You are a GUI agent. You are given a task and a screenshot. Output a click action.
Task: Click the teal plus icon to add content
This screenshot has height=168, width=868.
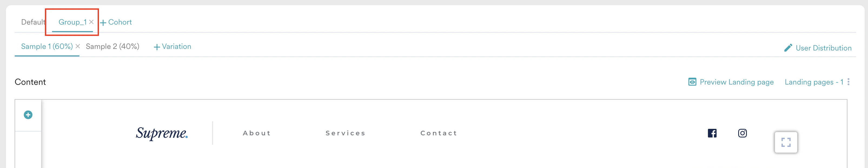click(x=28, y=115)
